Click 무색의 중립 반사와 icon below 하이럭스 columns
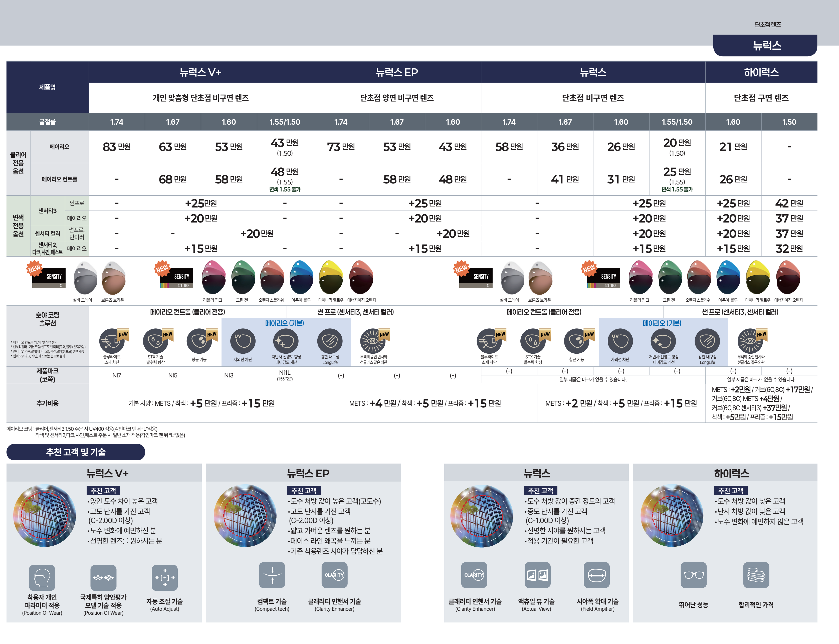 coord(750,341)
